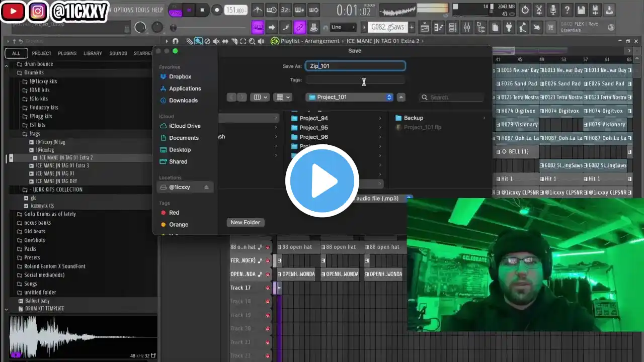Click iCloud Drive in sidebar
The image size is (644, 362).
tap(185, 126)
